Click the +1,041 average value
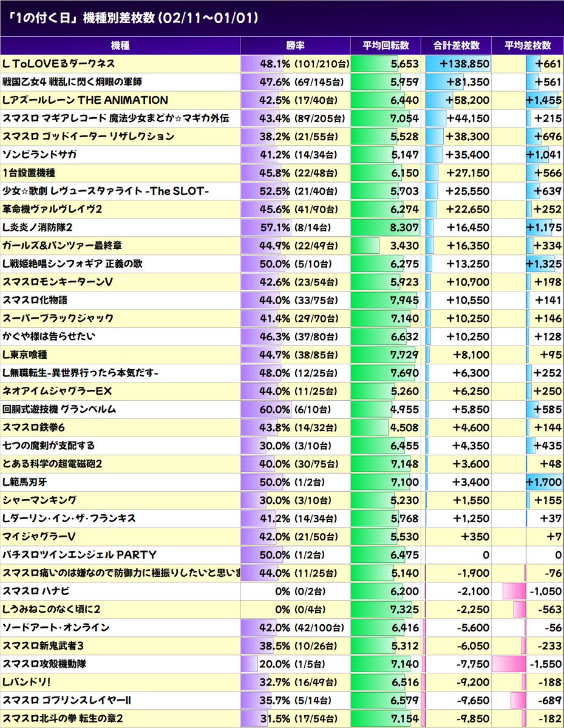This screenshot has height=728, width=564. (x=543, y=155)
